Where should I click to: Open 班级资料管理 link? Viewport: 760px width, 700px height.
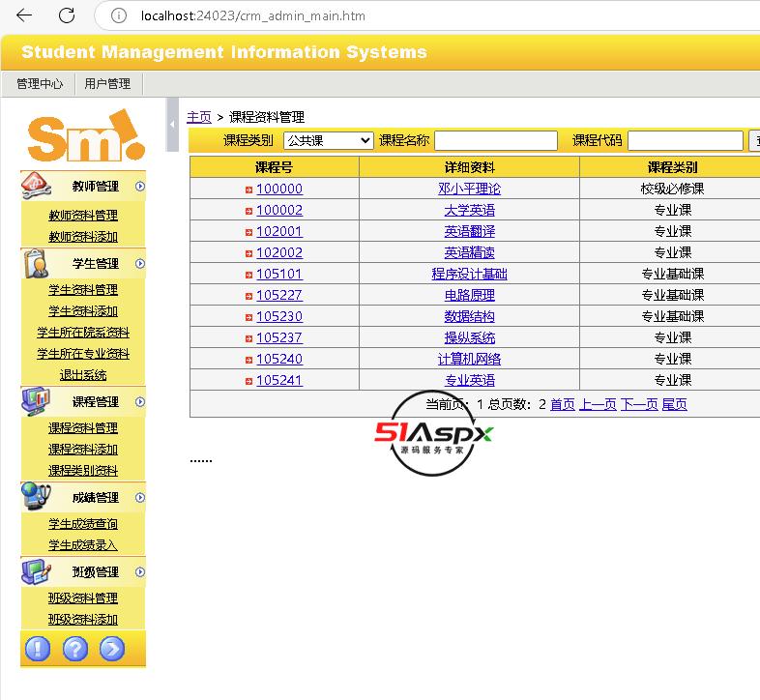83,598
